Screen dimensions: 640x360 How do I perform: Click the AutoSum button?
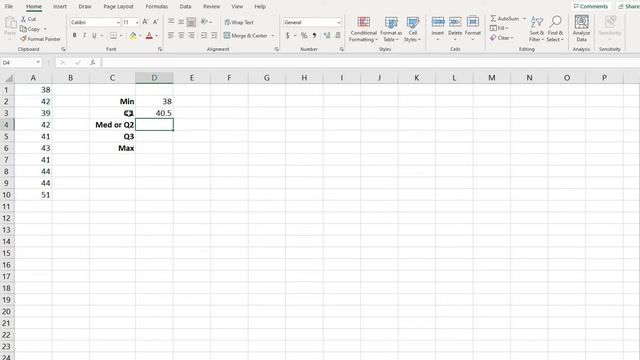coord(504,18)
